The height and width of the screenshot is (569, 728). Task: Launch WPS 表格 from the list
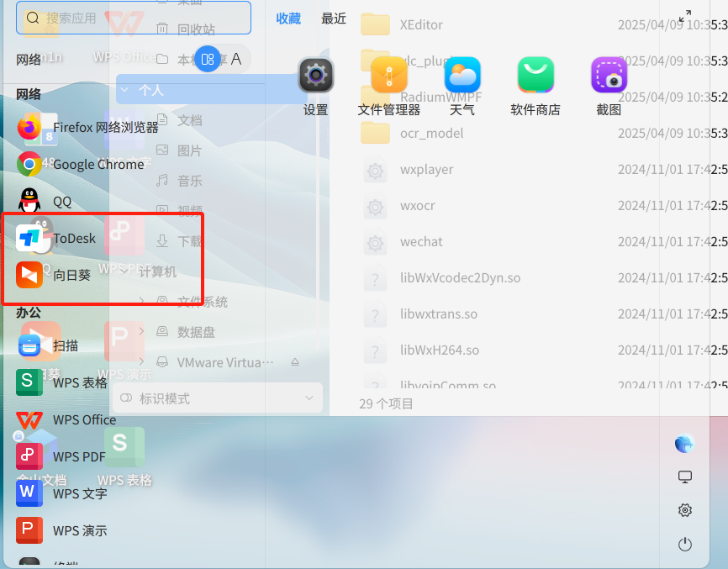(x=61, y=382)
